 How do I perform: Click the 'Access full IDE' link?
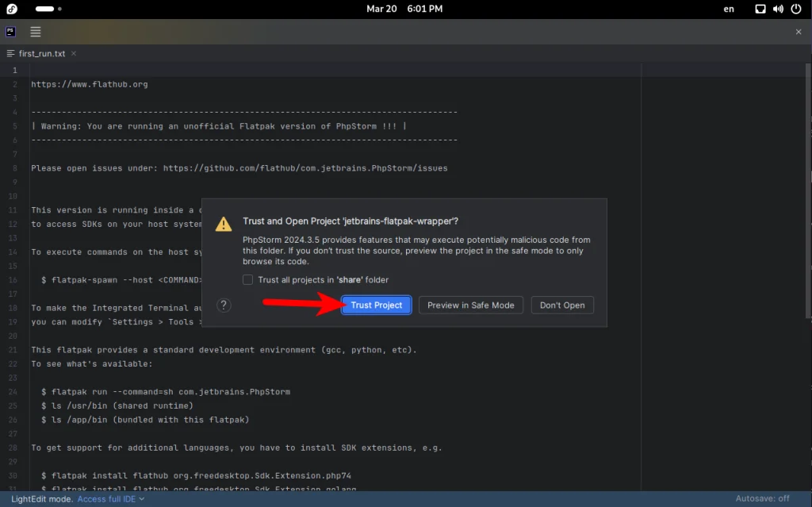coord(107,498)
